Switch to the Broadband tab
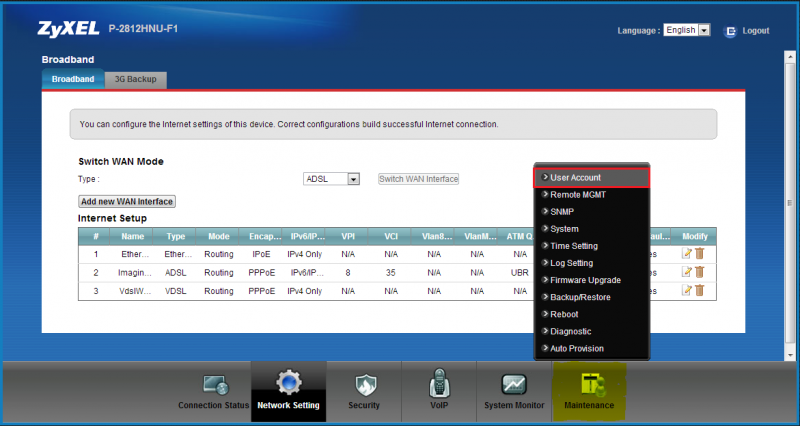This screenshot has height=426, width=800. point(73,79)
